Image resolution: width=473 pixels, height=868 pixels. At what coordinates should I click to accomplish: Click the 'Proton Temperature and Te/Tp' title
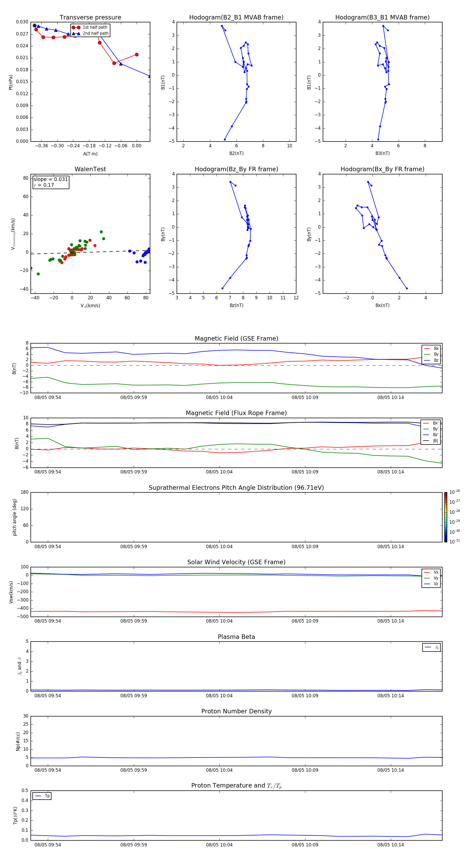236,786
